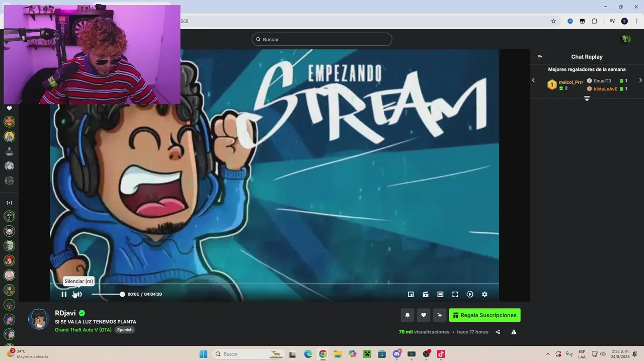Click the Regala Suscripciones button
The height and width of the screenshot is (362, 644).
click(485, 315)
